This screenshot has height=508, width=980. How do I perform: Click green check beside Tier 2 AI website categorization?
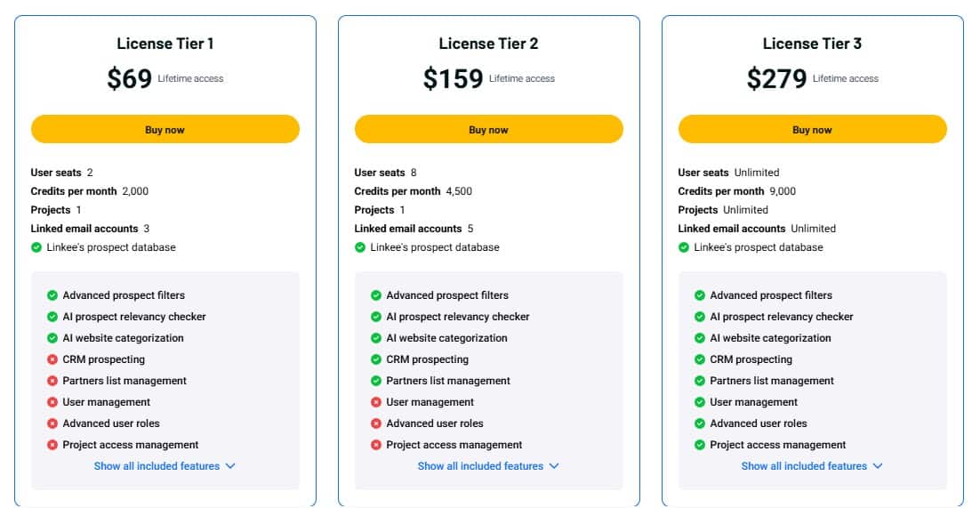coord(376,338)
